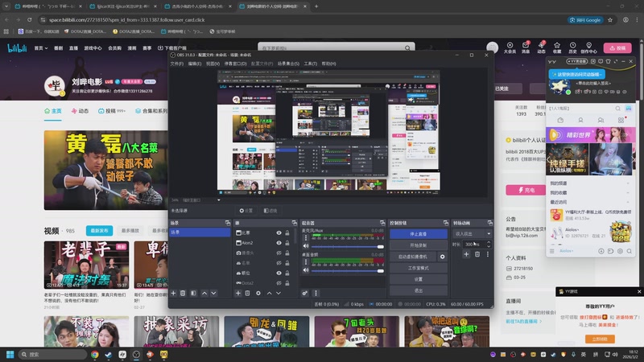Toggle lock on Dota2 source

pyautogui.click(x=287, y=283)
